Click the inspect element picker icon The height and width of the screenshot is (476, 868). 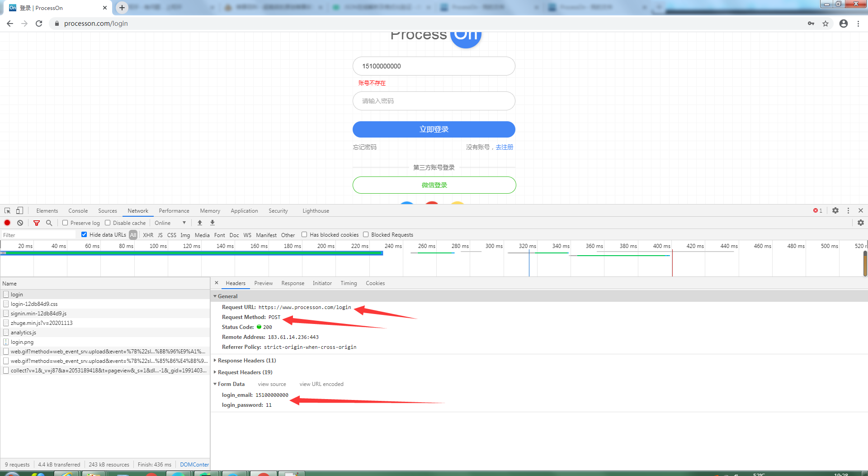tap(7, 211)
